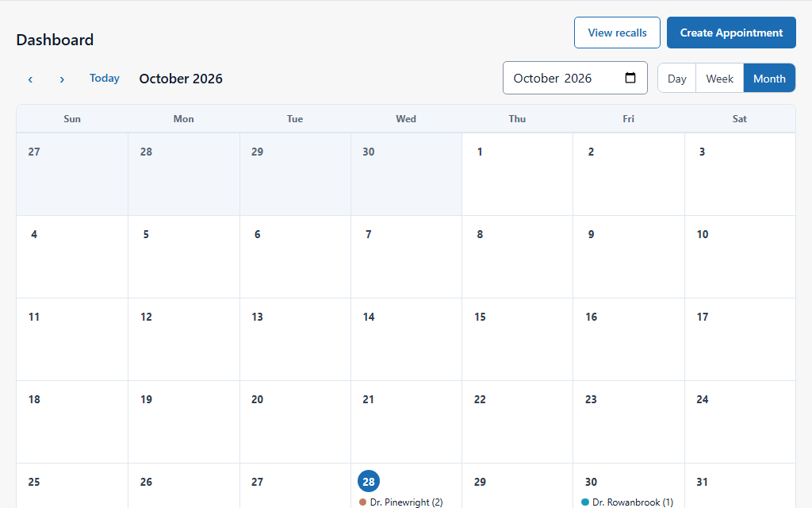812x508 pixels.
Task: Select October 16 date cell
Action: coord(629,339)
